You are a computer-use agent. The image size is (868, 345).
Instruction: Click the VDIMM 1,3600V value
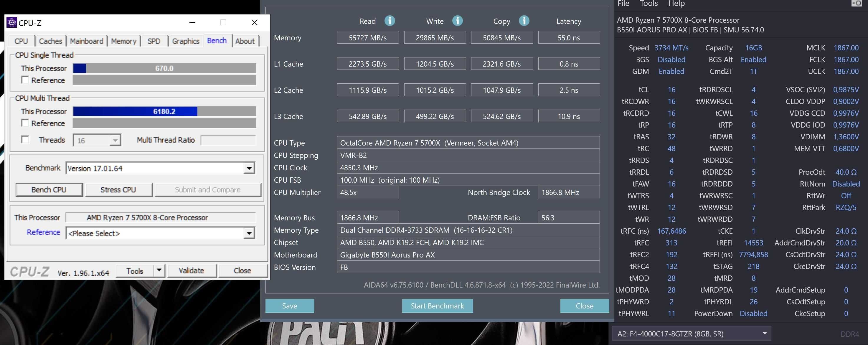pos(846,137)
